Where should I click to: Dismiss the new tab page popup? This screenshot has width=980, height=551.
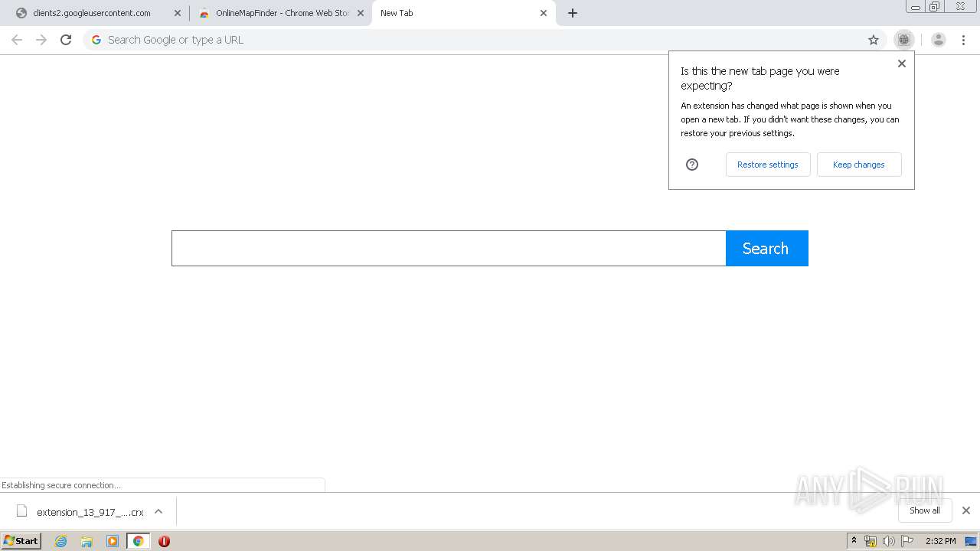pyautogui.click(x=902, y=64)
